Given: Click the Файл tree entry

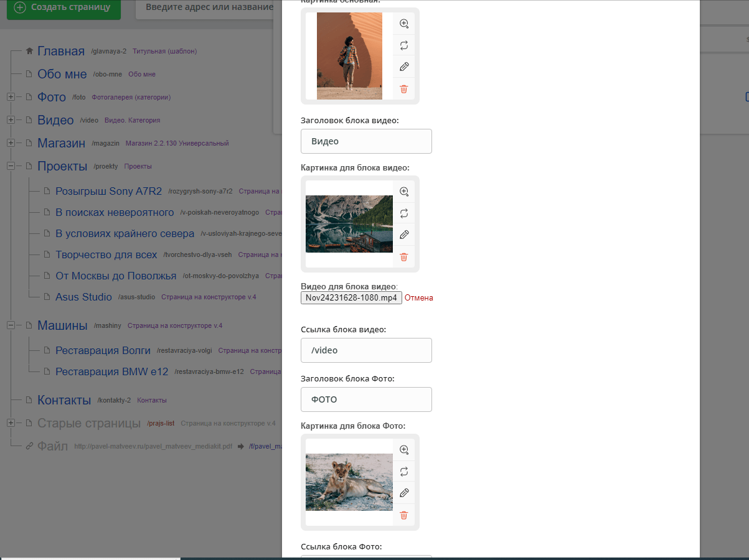Looking at the screenshot, I should 52,446.
